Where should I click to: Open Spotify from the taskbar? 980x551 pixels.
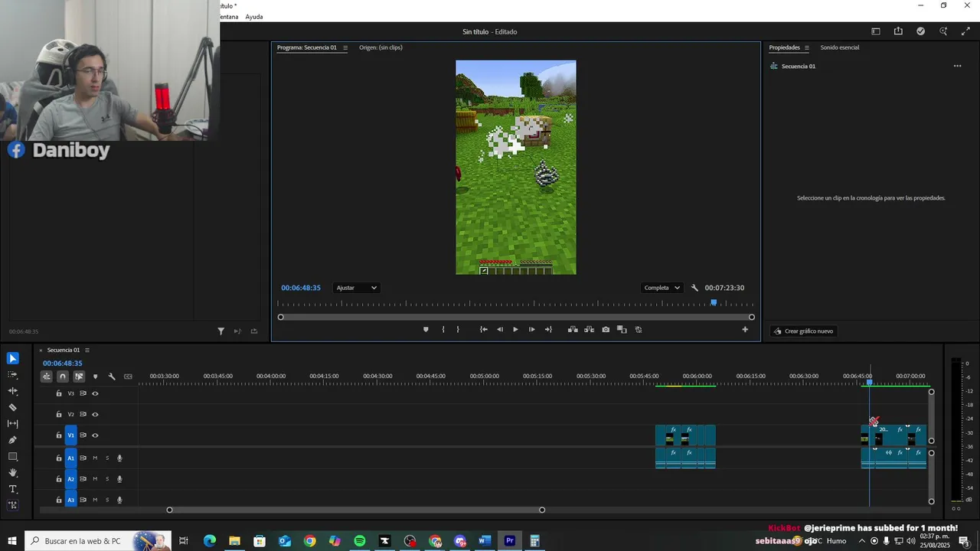[360, 541]
